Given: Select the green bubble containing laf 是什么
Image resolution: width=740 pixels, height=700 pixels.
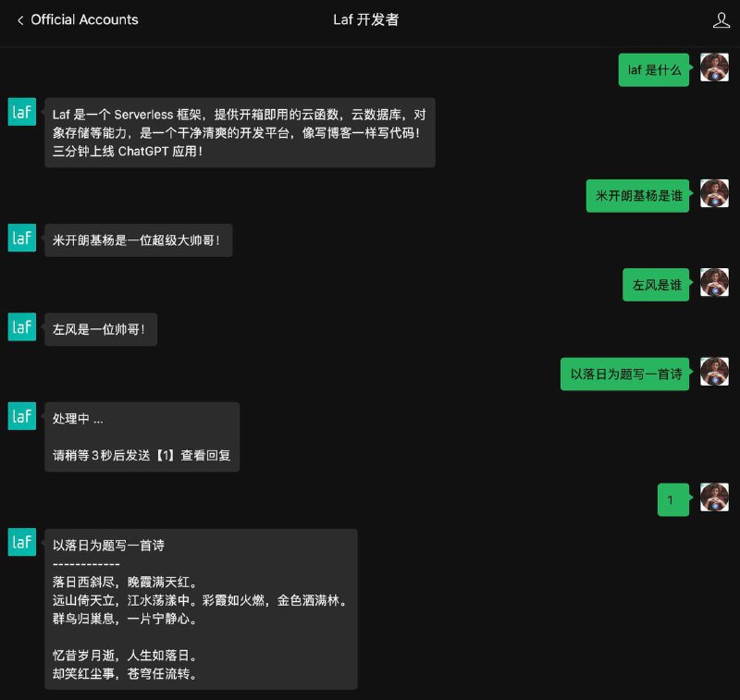Looking at the screenshot, I should click(654, 69).
